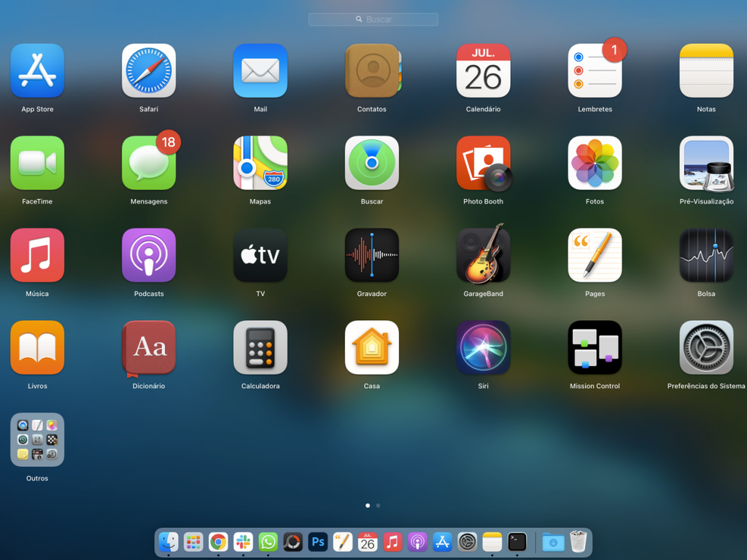Viewport: 747px width, 560px height.
Task: Launch Dicionário app
Action: (149, 349)
